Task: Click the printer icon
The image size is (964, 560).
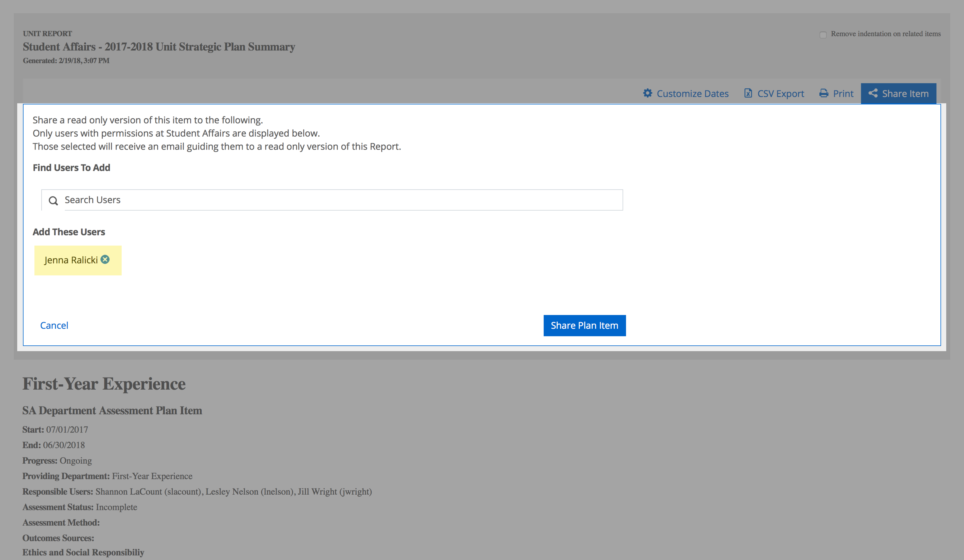Action: point(824,93)
